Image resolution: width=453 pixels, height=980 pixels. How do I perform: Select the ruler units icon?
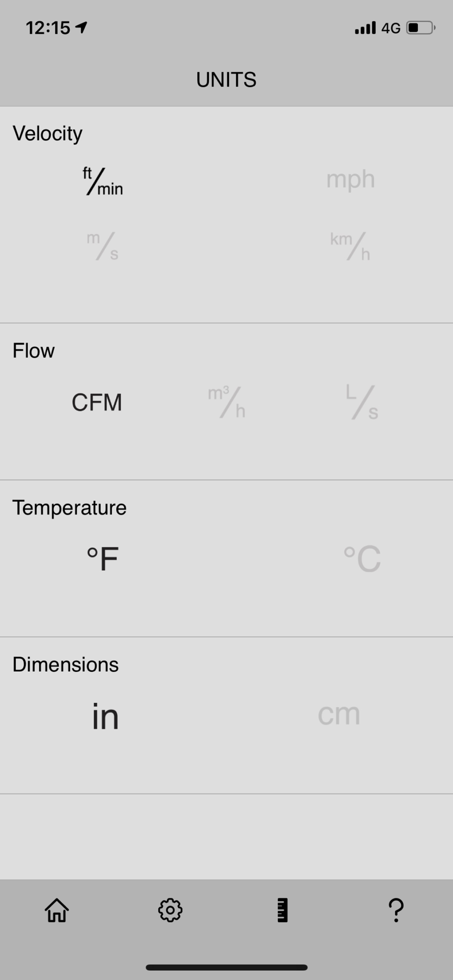pos(282,910)
